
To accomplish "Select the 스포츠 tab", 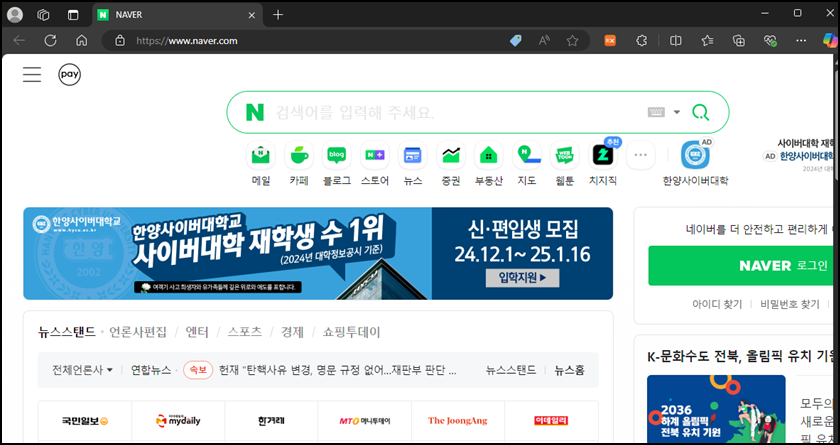I will point(245,332).
